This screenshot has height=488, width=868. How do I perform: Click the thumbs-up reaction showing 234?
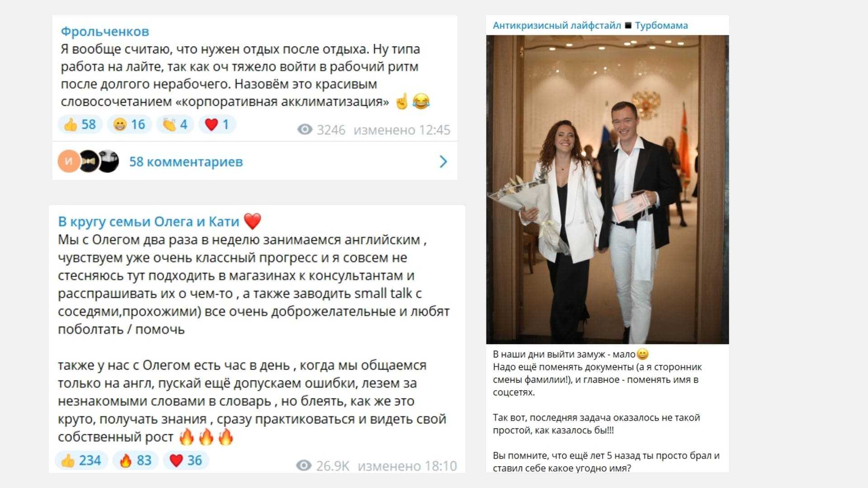click(x=81, y=460)
